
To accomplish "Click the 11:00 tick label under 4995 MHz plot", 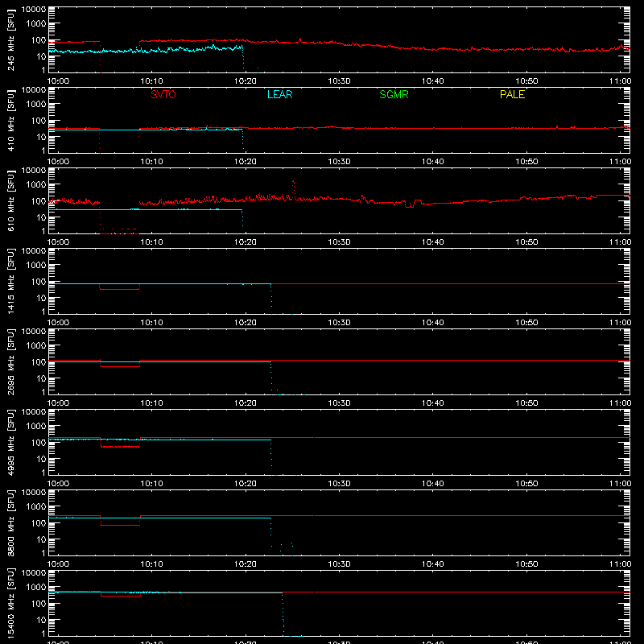I will 620,484.
